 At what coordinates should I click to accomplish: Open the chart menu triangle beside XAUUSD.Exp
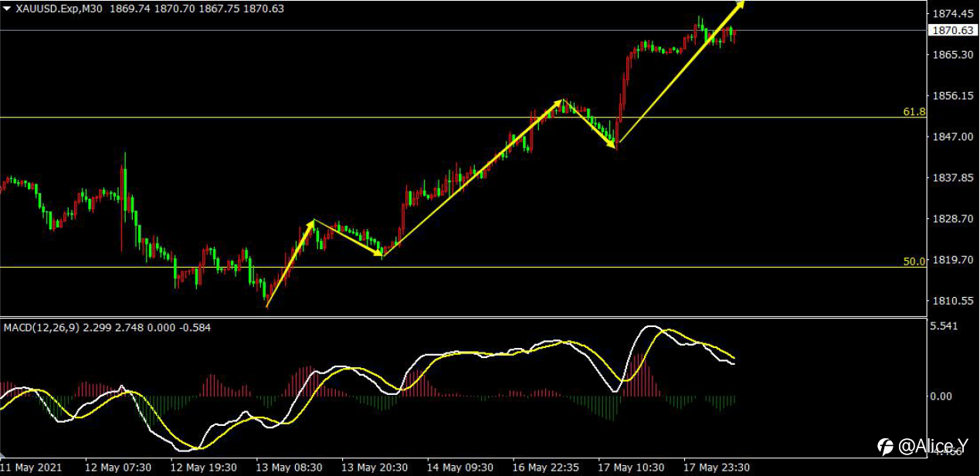(x=8, y=8)
